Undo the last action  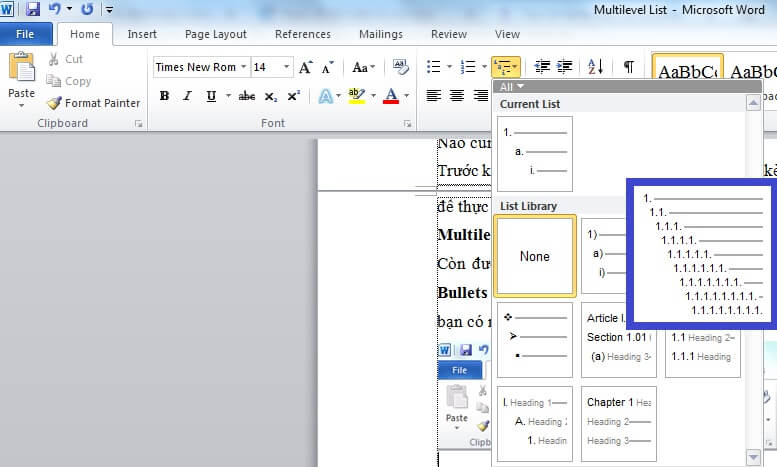click(54, 9)
